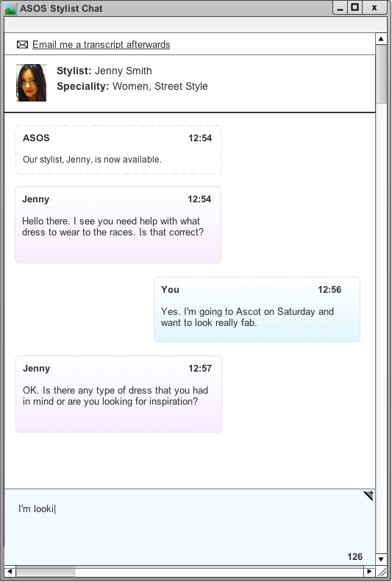This screenshot has height=582, width=392.
Task: Maximize the ASOS Stylist Chat window
Action: 354,8
